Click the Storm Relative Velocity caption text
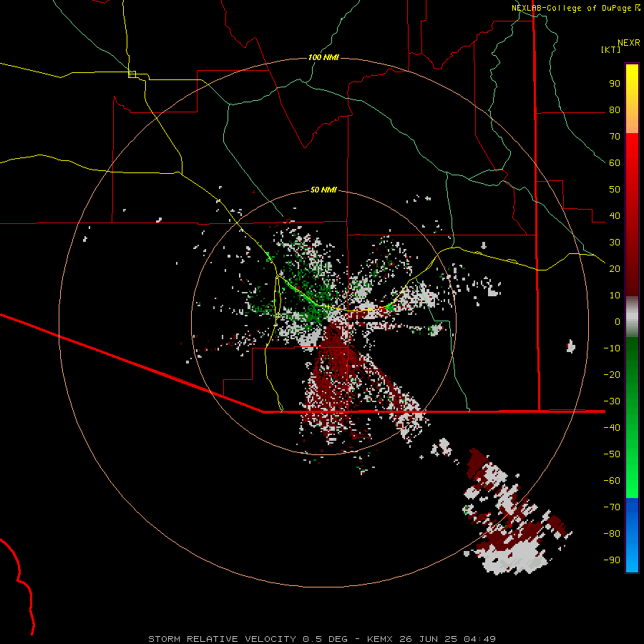Image resolution: width=644 pixels, height=644 pixels. click(222, 639)
